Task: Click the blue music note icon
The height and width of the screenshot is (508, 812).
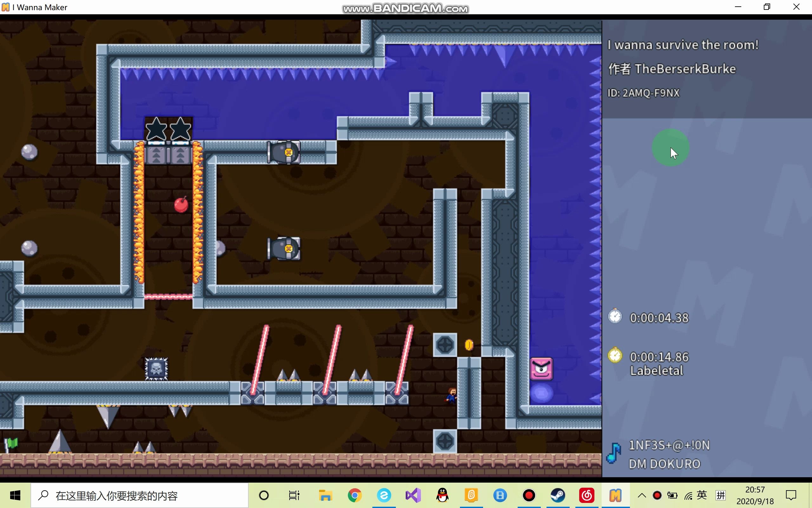Action: [x=614, y=453]
